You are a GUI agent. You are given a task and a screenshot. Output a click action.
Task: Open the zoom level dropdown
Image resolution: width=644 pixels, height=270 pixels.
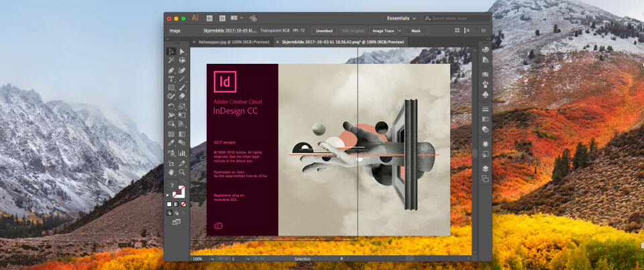(213, 259)
